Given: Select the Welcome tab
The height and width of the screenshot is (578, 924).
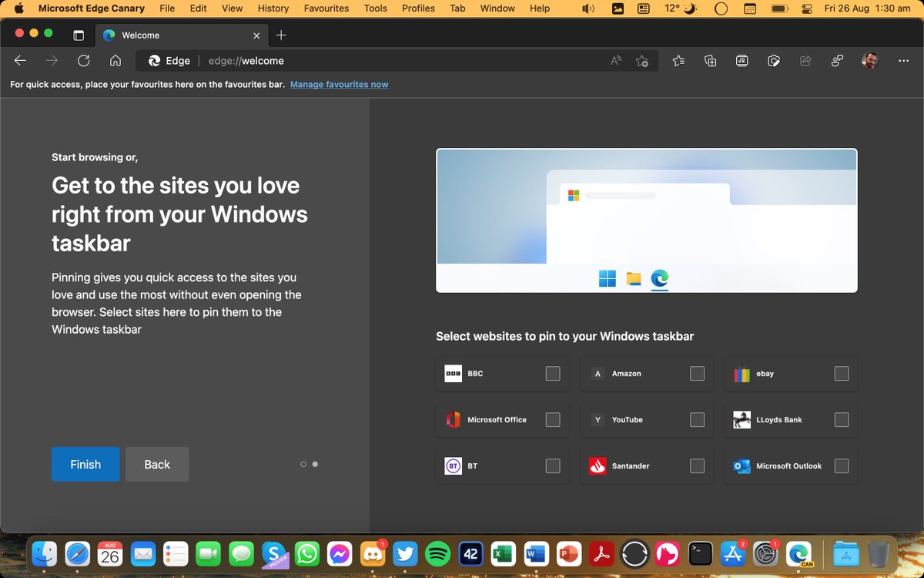Looking at the screenshot, I should [x=181, y=35].
